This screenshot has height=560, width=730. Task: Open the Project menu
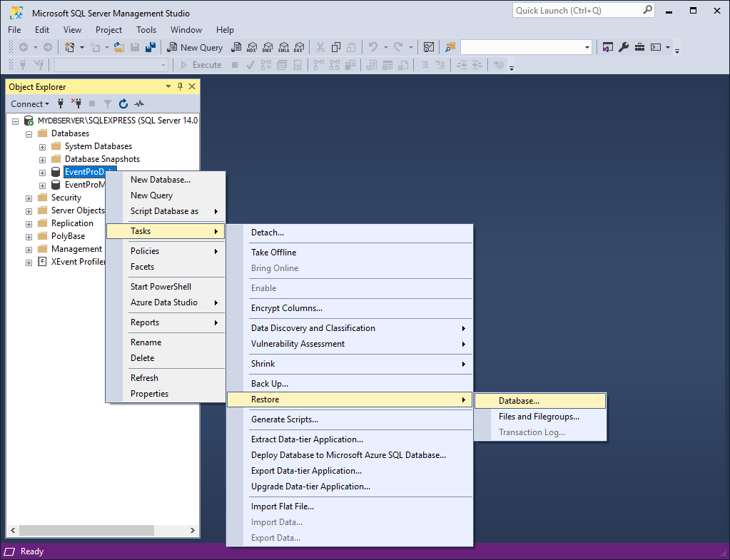tap(108, 30)
